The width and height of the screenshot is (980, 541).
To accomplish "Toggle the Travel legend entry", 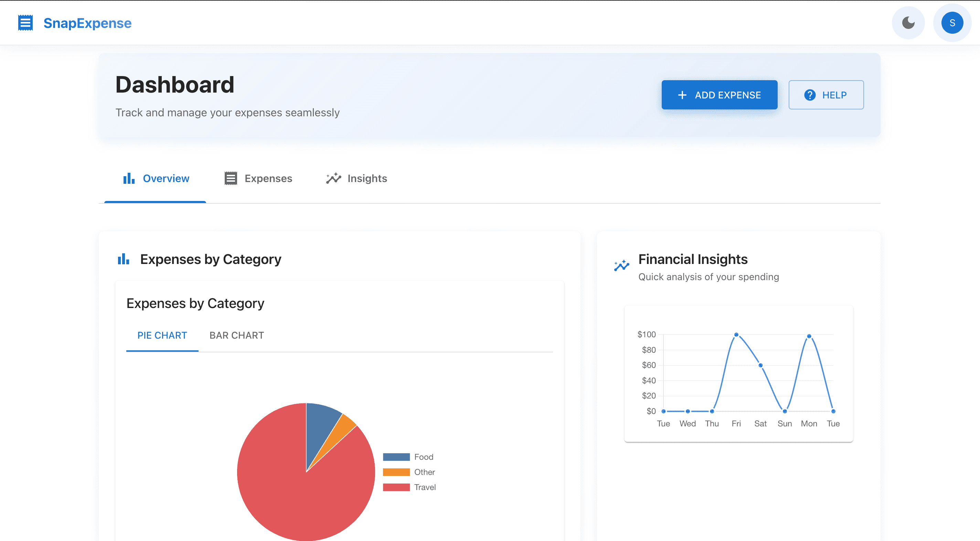I will [x=425, y=487].
